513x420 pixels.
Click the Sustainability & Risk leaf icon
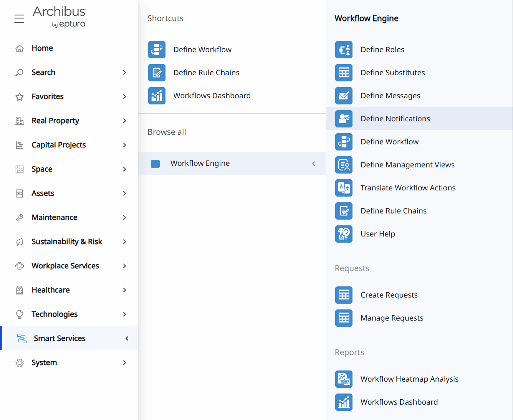click(20, 242)
